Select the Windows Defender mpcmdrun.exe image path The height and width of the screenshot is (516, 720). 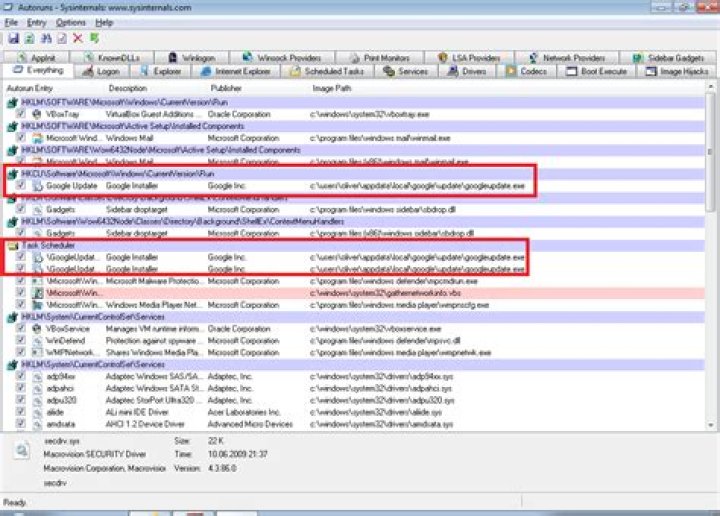[394, 281]
